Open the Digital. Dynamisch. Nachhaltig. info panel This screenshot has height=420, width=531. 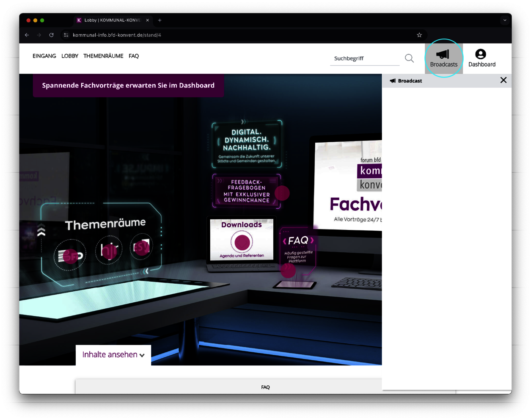(247, 144)
